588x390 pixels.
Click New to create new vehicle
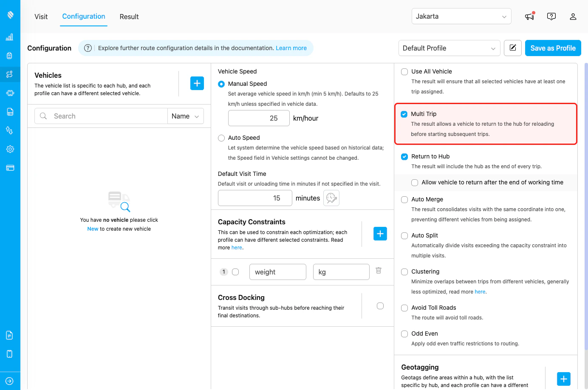point(93,229)
